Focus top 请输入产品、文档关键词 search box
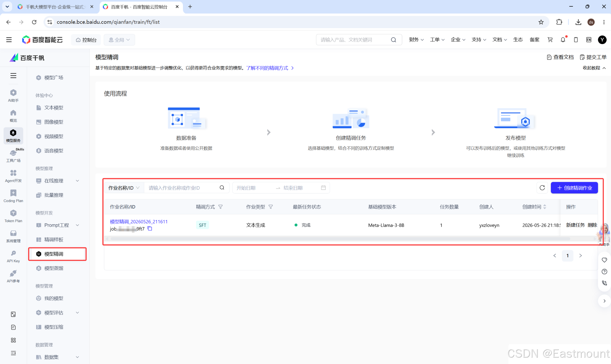The height and width of the screenshot is (364, 611). [x=359, y=40]
